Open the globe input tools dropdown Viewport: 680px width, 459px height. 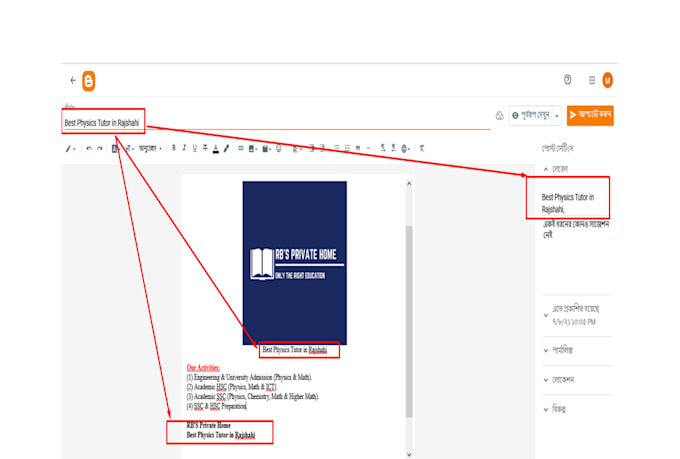[405, 149]
